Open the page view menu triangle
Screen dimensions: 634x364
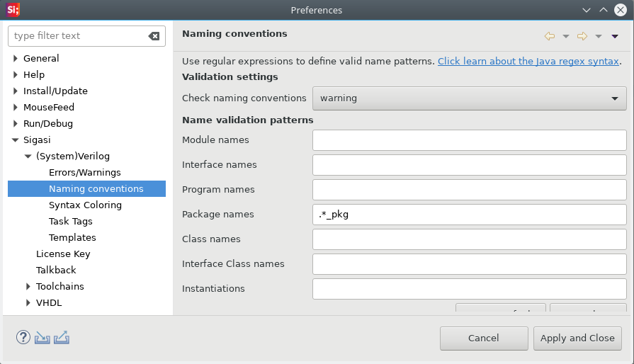(615, 37)
